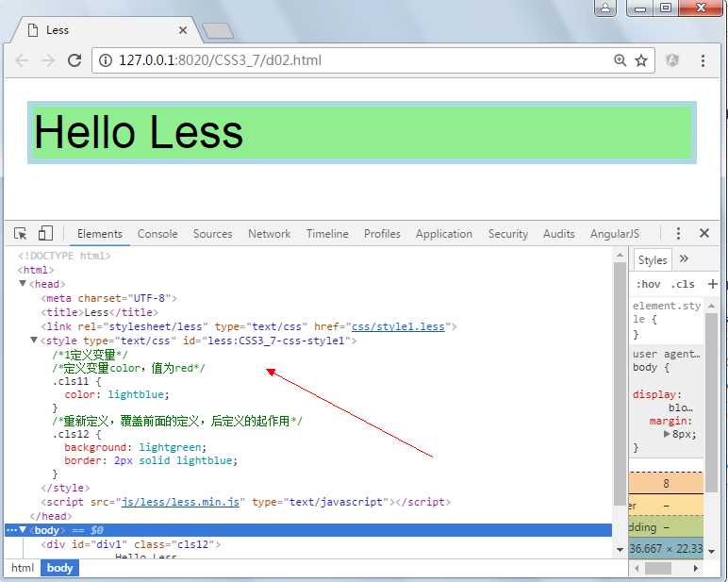Image resolution: width=728 pixels, height=582 pixels.
Task: Show more sidebar tabs chevron
Action: pyautogui.click(x=684, y=258)
